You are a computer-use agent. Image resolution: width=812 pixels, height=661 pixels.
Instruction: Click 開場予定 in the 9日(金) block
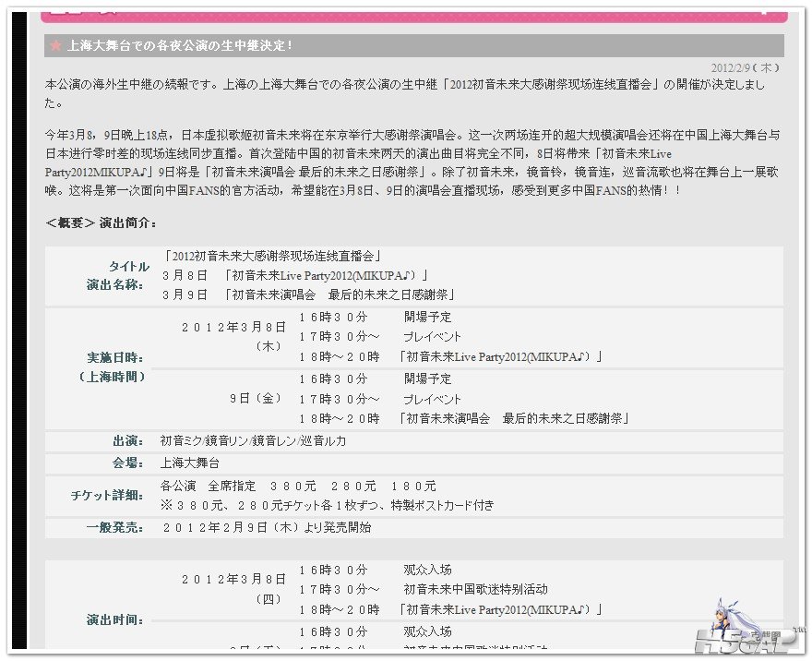428,379
